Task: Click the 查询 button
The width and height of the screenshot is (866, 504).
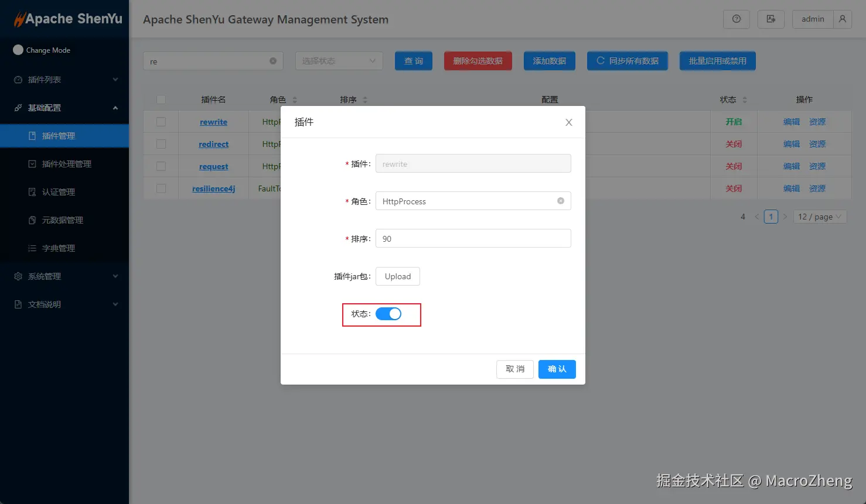Action: coord(414,61)
